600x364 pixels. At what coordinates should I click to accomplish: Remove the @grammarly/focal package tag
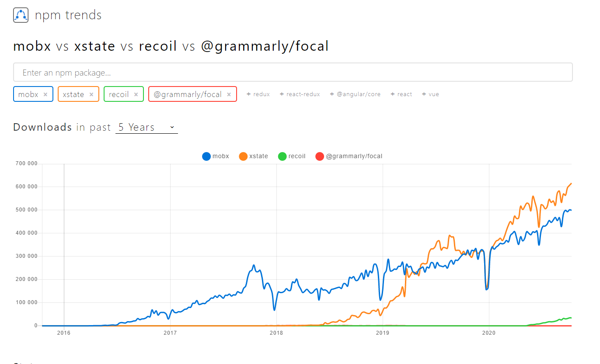[x=229, y=94]
